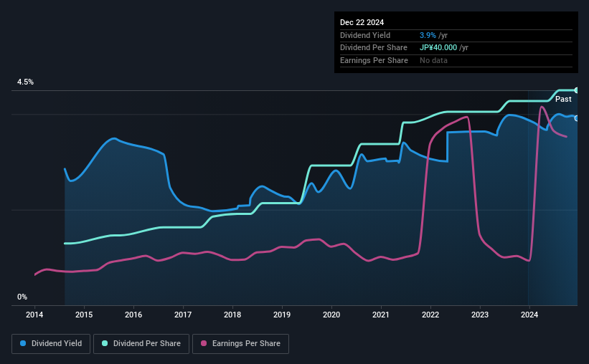Click the 2019 x-axis label

coord(282,315)
